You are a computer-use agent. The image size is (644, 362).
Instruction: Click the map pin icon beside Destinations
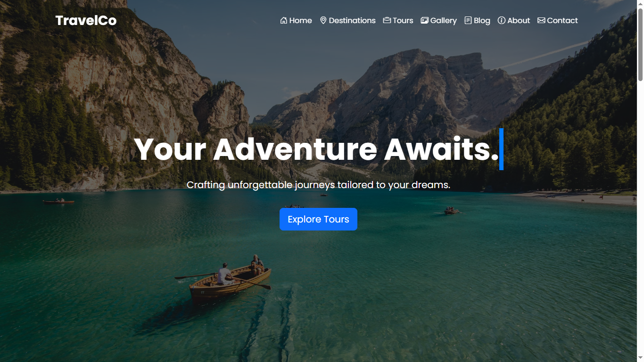pyautogui.click(x=323, y=20)
